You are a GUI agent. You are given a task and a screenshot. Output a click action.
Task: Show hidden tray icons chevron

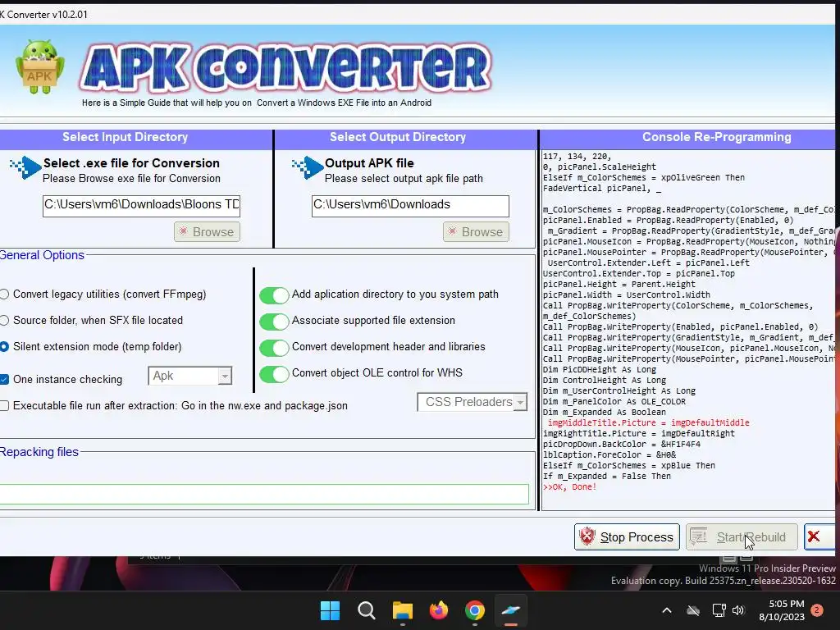click(667, 610)
